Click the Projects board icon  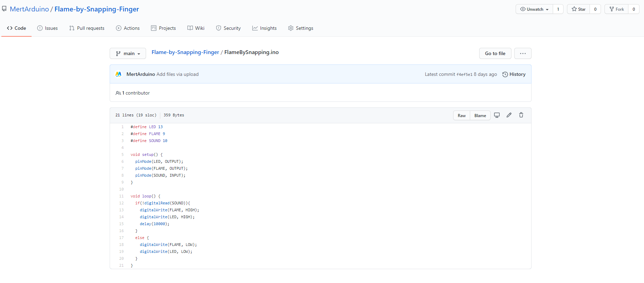click(x=154, y=28)
